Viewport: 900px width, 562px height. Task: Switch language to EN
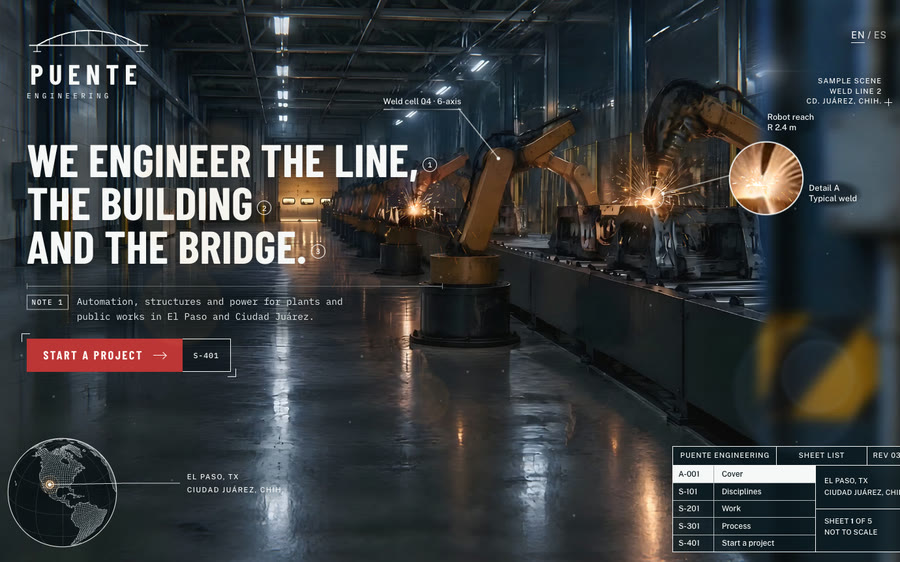858,35
